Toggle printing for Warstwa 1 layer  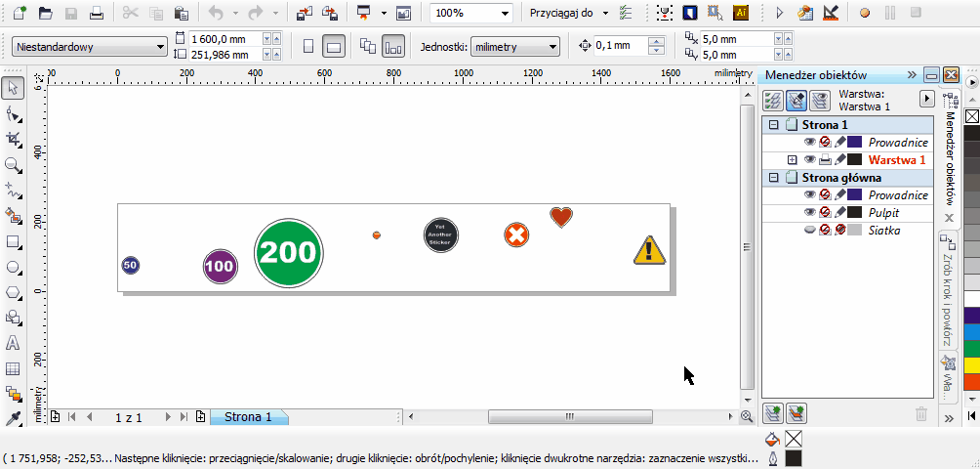(826, 160)
